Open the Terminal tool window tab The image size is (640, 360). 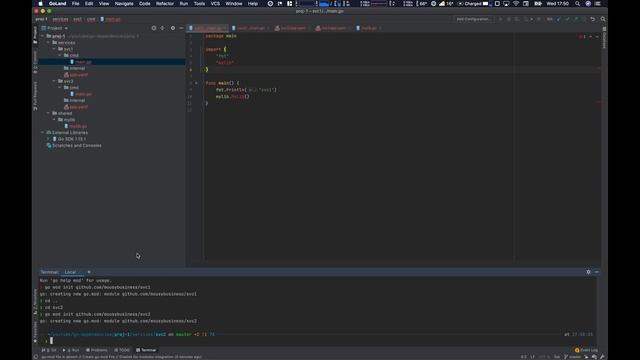tap(146, 350)
